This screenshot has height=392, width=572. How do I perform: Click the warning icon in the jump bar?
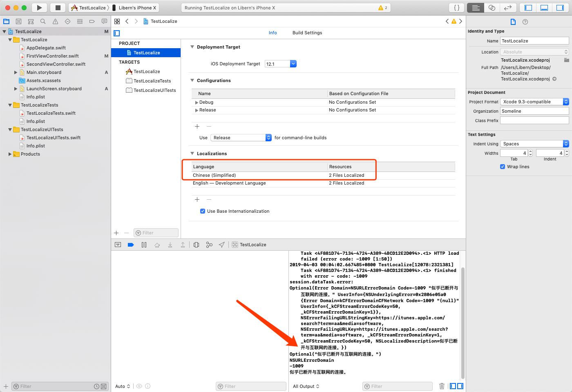click(454, 21)
